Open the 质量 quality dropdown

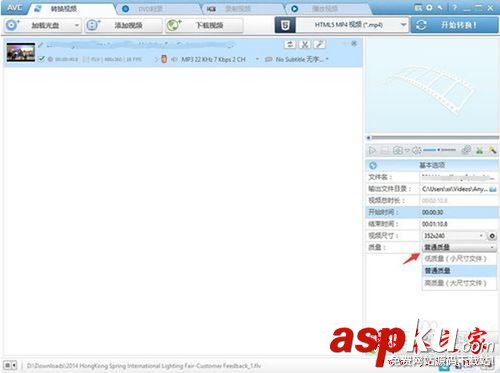pyautogui.click(x=459, y=247)
